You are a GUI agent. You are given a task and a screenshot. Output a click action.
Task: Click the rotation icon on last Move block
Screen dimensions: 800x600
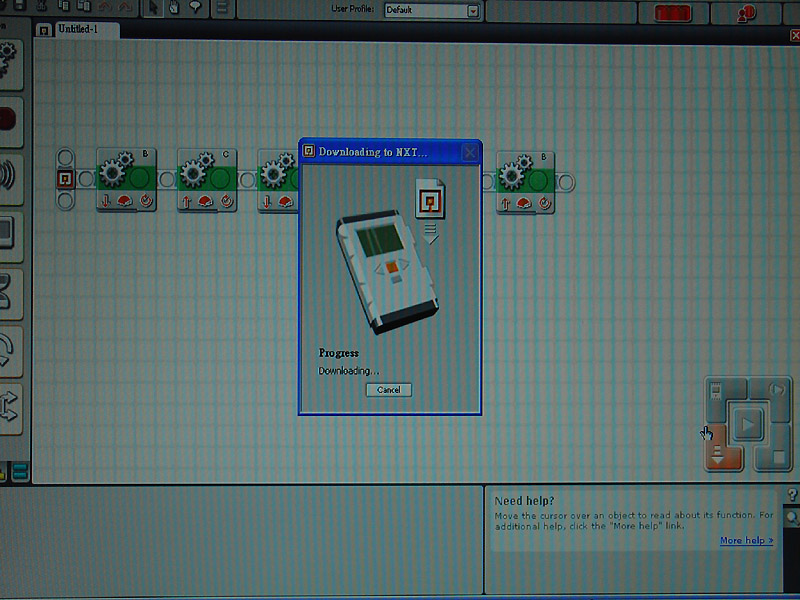[x=545, y=203]
